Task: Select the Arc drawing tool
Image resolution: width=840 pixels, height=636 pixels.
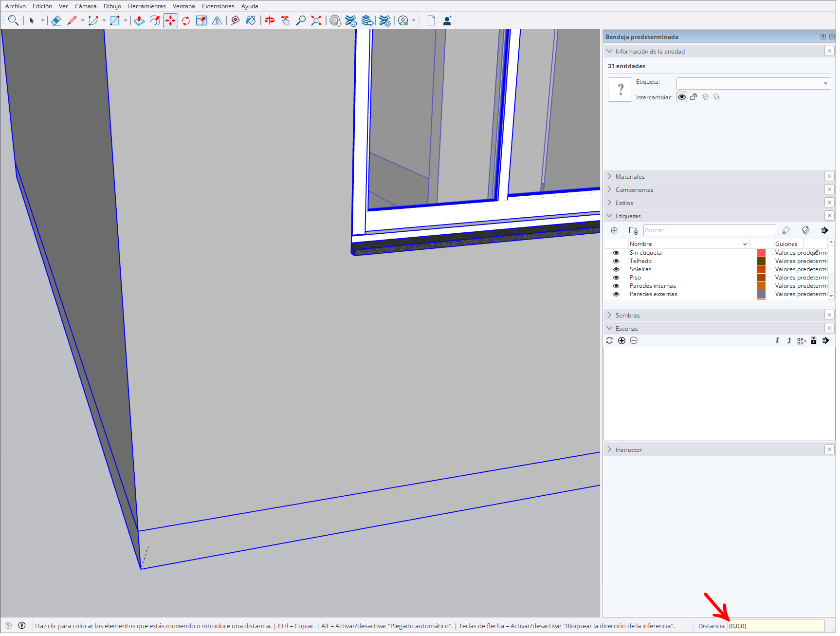Action: point(93,20)
